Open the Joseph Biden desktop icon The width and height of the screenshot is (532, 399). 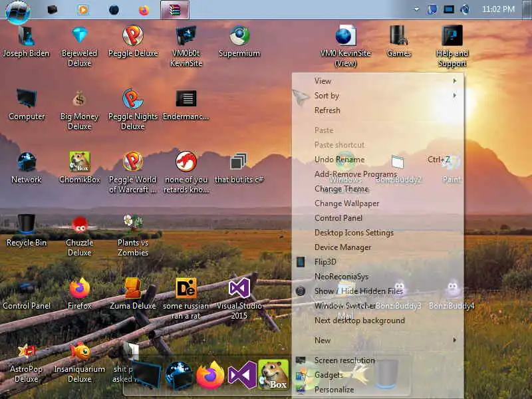coord(26,41)
